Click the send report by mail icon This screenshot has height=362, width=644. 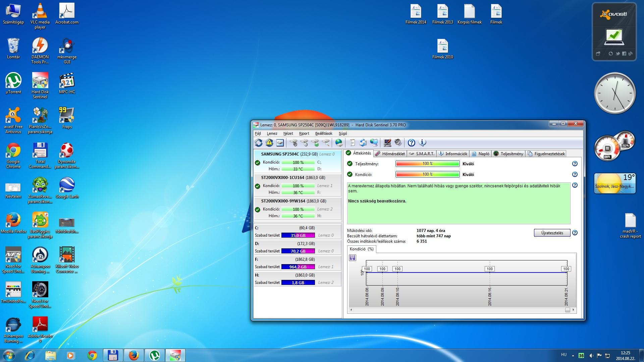click(x=363, y=143)
